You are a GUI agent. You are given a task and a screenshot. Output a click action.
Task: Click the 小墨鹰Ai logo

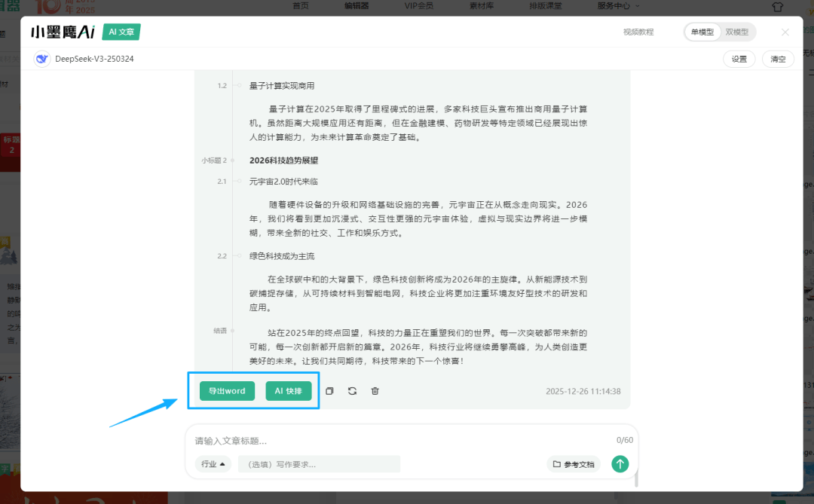pyautogui.click(x=63, y=32)
